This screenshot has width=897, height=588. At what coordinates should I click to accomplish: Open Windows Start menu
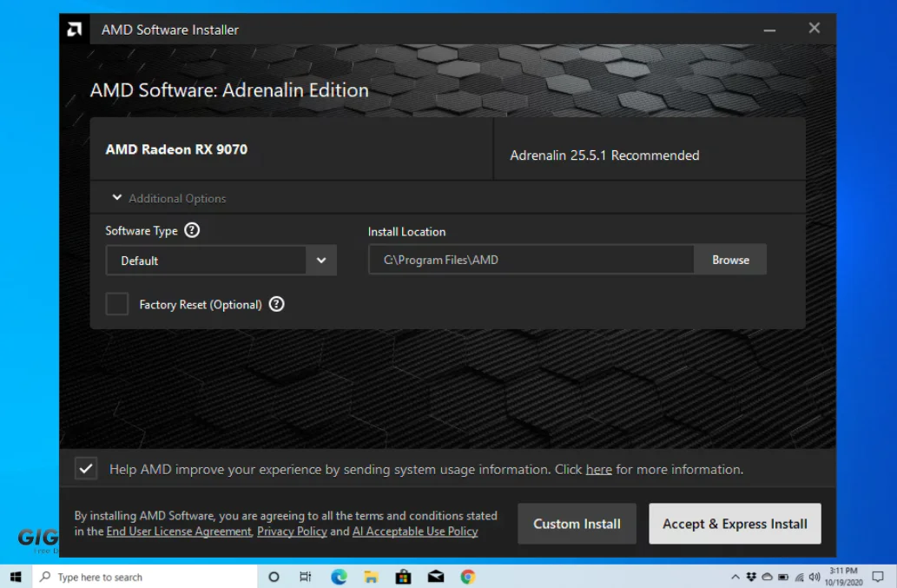coord(16,577)
